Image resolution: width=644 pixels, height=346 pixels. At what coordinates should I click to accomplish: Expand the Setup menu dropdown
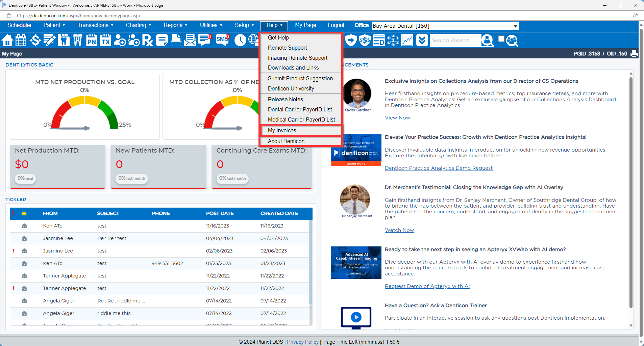click(244, 25)
